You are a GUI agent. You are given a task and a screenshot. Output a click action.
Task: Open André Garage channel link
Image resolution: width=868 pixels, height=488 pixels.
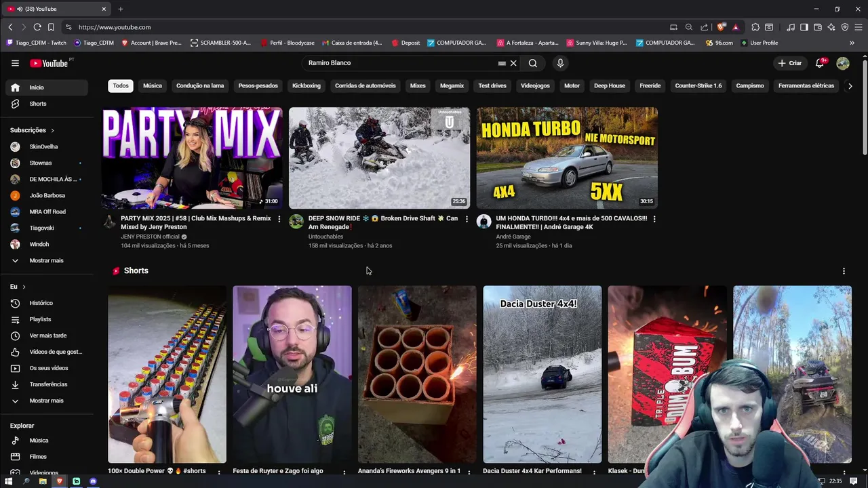tap(513, 237)
